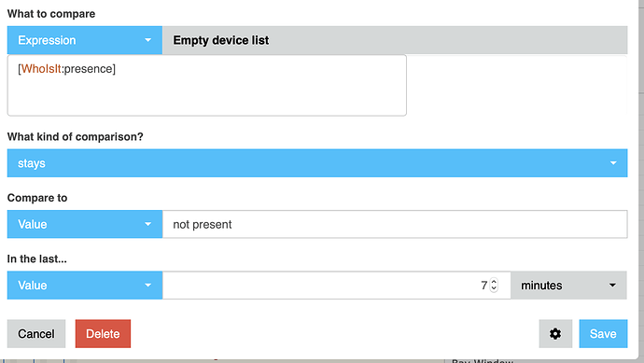Image resolution: width=644 pixels, height=363 pixels.
Task: Click the caret on the stays dropdown
Action: (613, 163)
